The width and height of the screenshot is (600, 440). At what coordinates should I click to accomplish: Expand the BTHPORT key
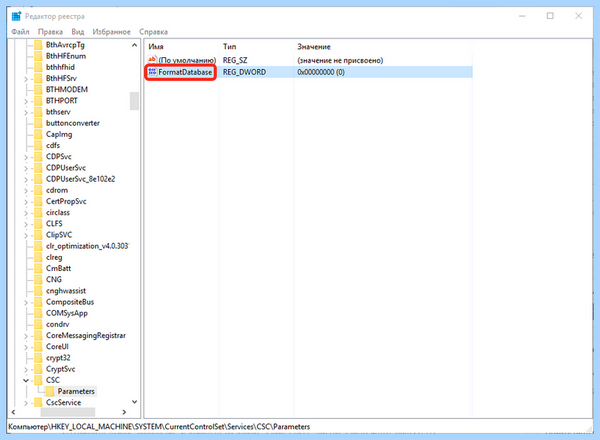(x=26, y=101)
